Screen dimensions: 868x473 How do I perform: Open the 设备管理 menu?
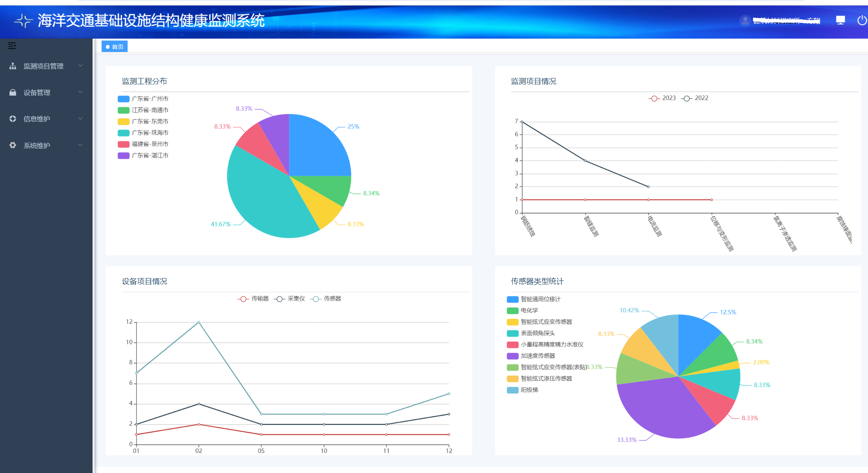[46, 93]
